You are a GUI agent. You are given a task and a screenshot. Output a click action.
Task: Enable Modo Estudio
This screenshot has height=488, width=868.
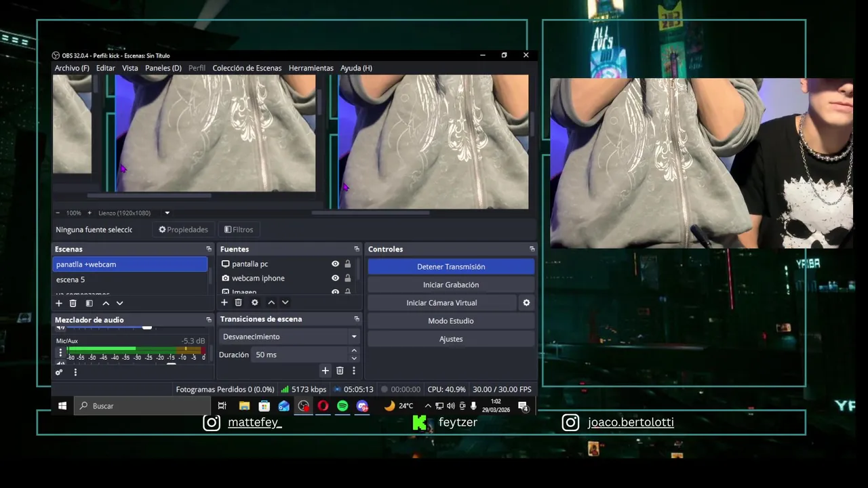click(x=451, y=321)
